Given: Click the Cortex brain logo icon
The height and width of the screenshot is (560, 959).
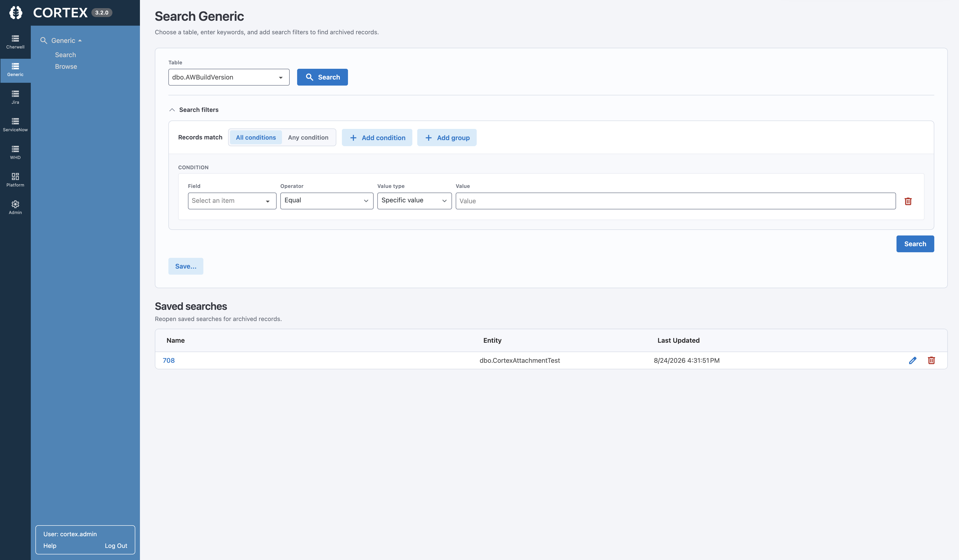Looking at the screenshot, I should click(16, 13).
